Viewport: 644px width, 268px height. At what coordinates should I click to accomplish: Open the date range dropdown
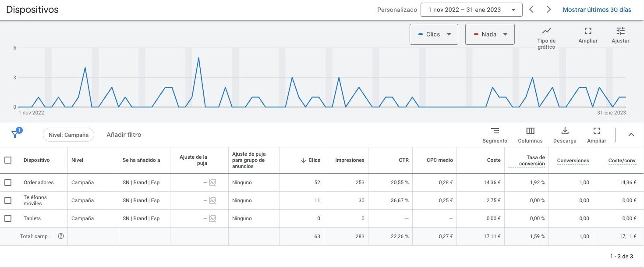(x=471, y=10)
